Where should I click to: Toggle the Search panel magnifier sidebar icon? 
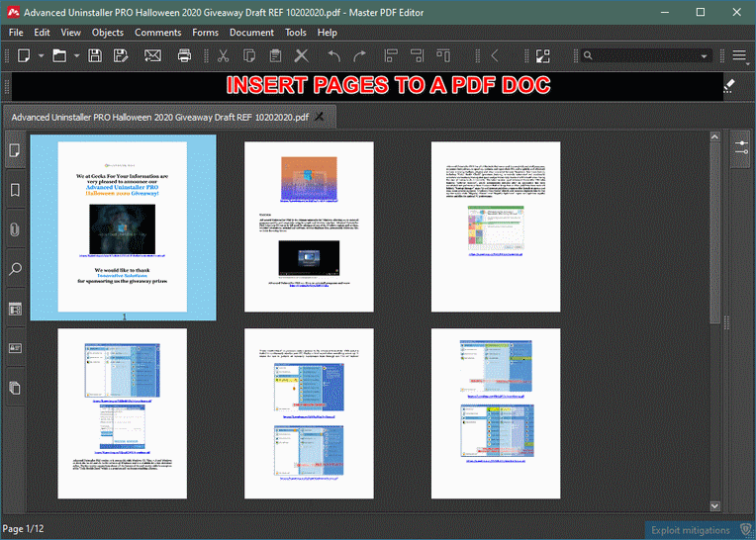(x=15, y=269)
